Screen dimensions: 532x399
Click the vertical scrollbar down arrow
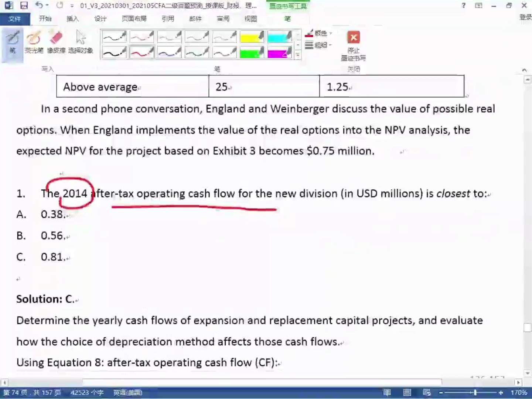pos(528,374)
